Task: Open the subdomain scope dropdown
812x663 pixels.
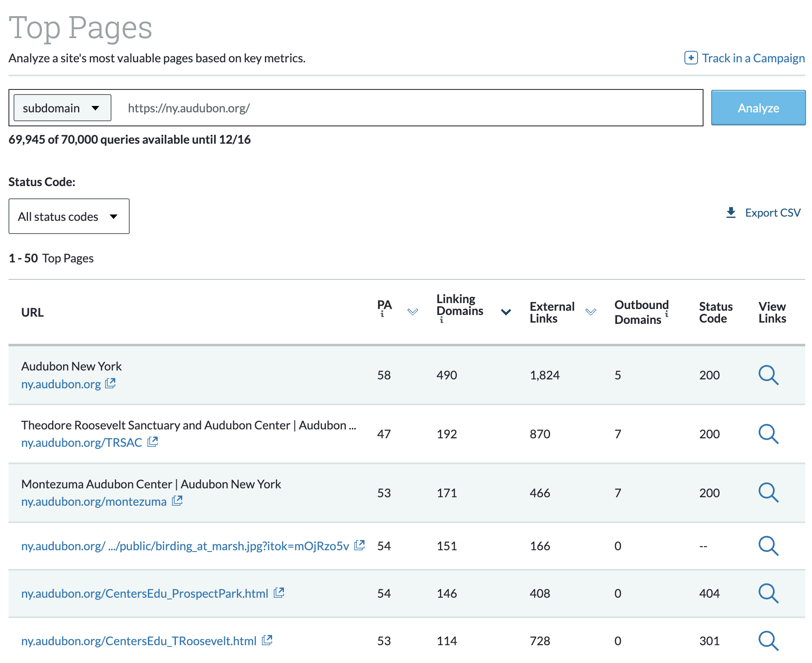Action: [x=62, y=108]
